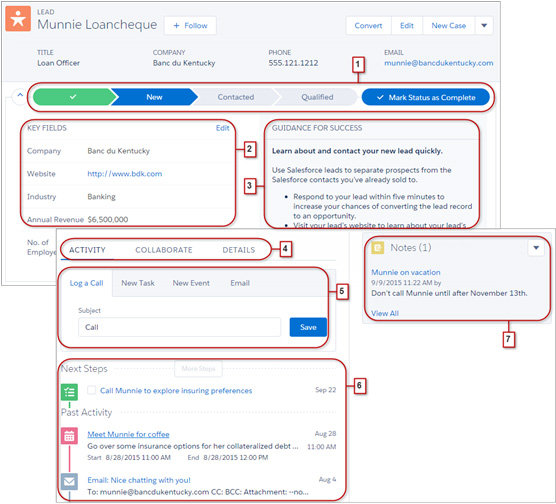The width and height of the screenshot is (556, 504).
Task: Open the dropdown next to New Case
Action: coord(484,26)
